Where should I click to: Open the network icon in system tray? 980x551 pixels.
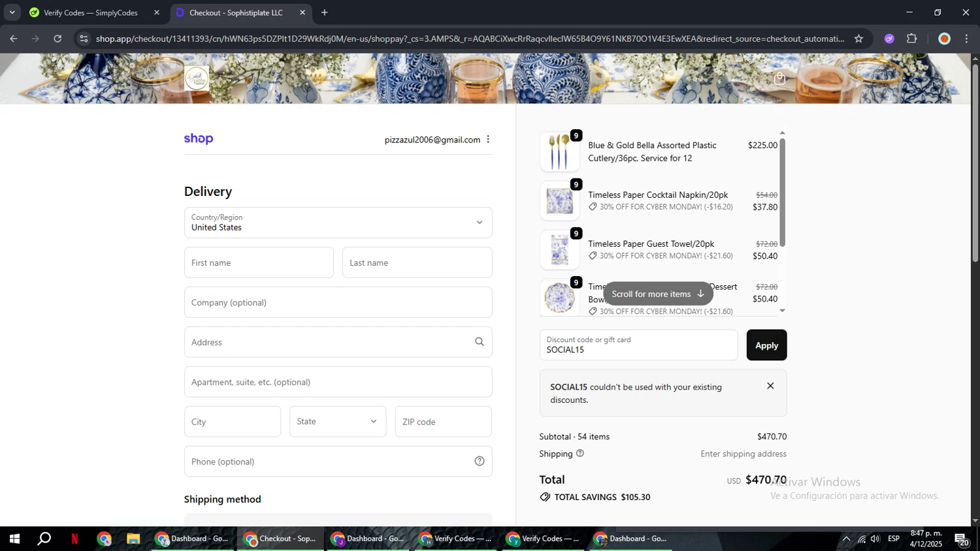862,539
